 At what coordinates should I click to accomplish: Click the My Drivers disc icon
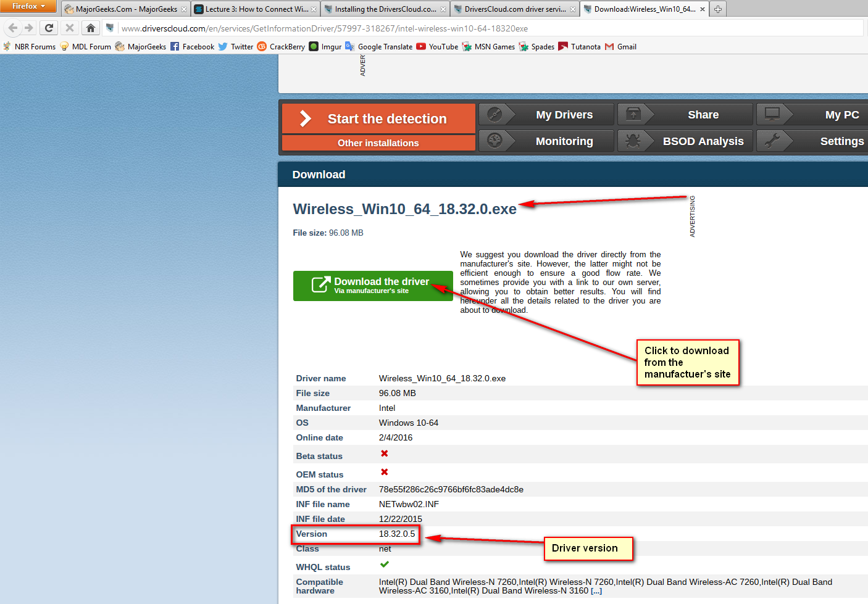[x=494, y=114]
